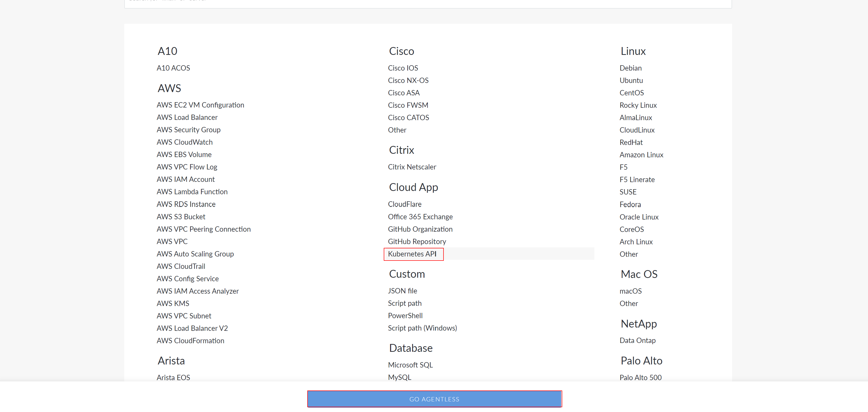Choose Cisco NX-OS
Screen dimensions: 868x412
point(408,80)
